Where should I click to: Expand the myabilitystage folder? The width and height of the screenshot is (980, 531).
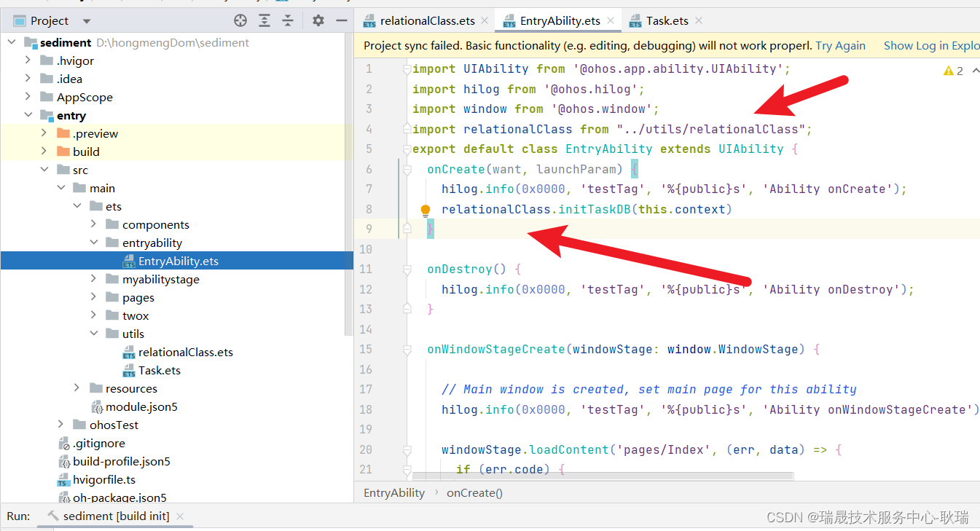click(94, 279)
